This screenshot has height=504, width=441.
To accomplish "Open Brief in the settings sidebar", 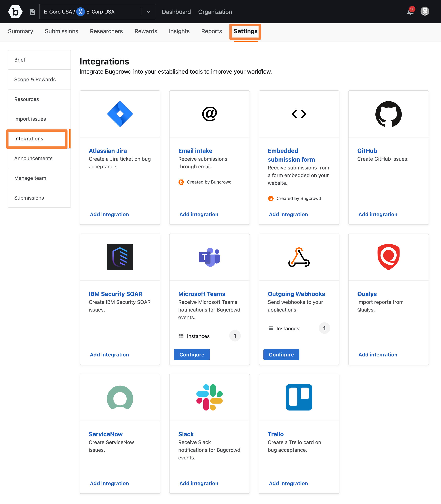I will (39, 60).
